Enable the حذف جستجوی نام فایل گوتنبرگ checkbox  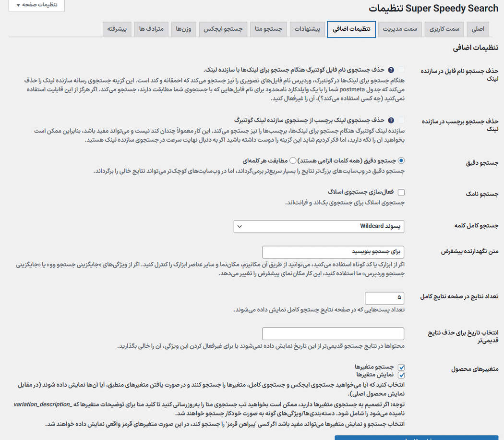tap(401, 70)
